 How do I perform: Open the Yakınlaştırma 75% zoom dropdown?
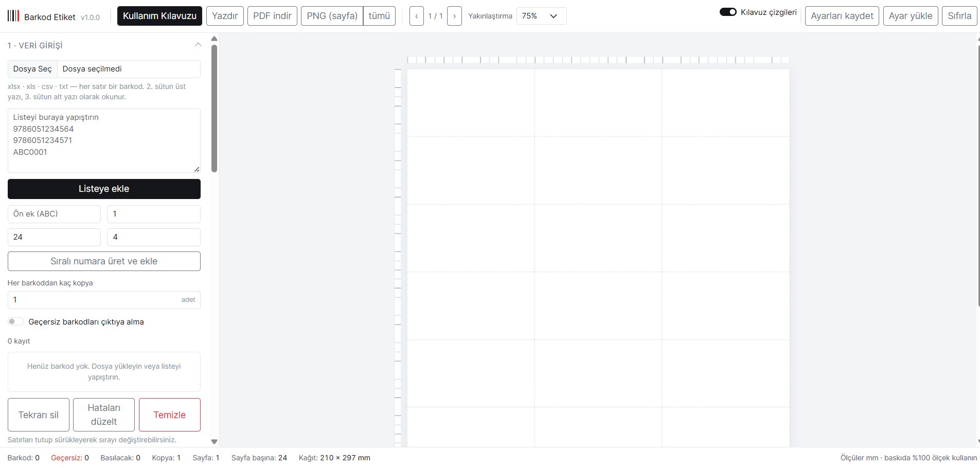[x=541, y=16]
